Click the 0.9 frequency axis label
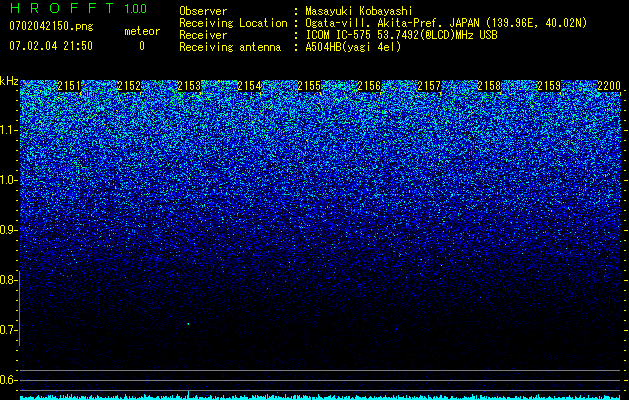Image resolution: width=629 pixels, height=400 pixels. click(8, 230)
